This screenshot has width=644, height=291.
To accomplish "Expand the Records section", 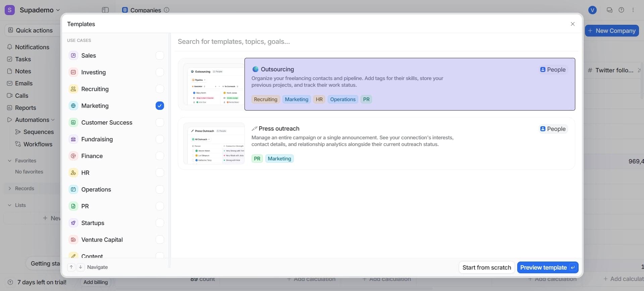I will pyautogui.click(x=10, y=189).
